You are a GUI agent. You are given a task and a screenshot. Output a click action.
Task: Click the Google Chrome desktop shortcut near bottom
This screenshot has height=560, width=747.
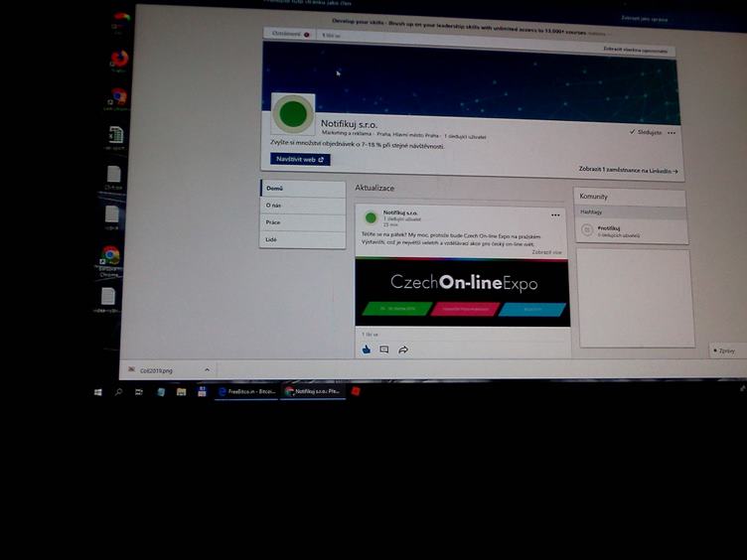point(110,260)
